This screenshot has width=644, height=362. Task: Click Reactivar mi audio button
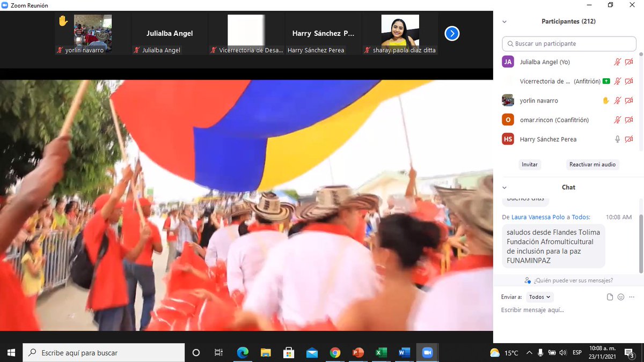click(592, 165)
